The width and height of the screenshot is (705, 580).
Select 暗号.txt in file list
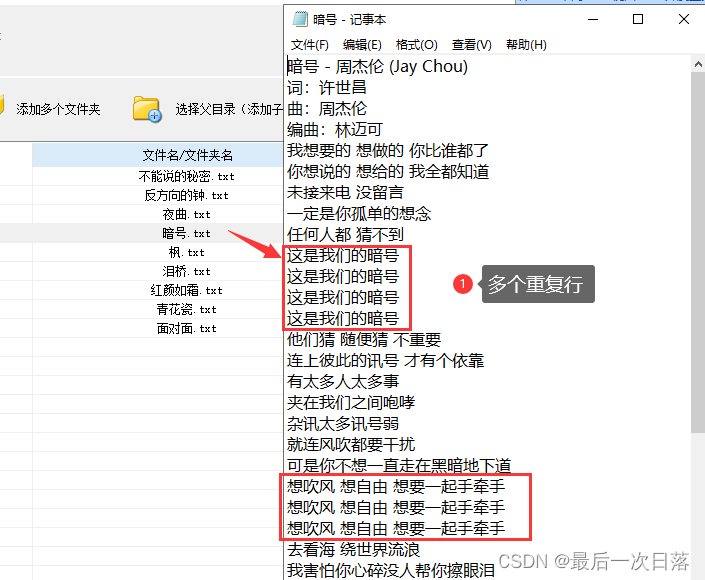187,233
